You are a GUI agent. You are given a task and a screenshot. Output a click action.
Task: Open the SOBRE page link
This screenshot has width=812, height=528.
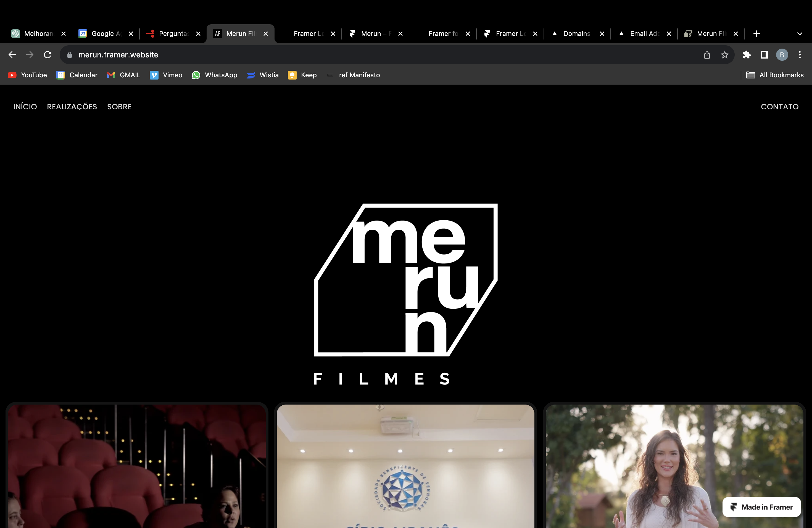tap(119, 107)
